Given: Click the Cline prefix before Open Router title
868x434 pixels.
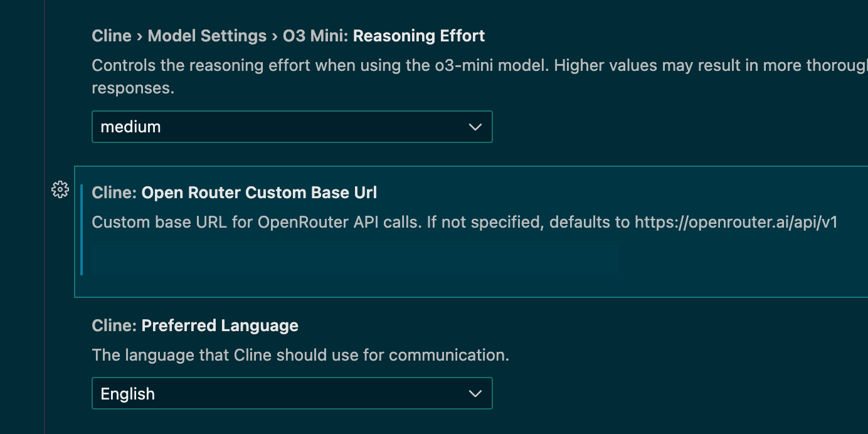Looking at the screenshot, I should click(x=114, y=193).
